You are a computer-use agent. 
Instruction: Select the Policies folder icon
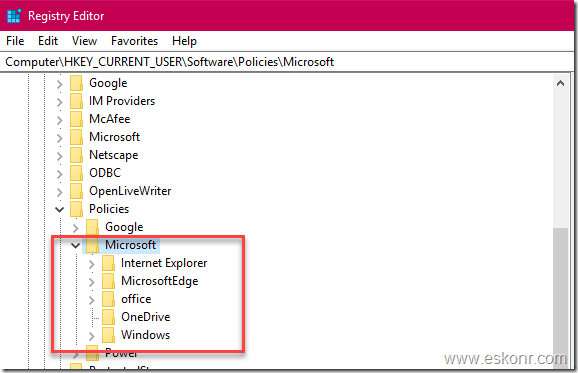point(76,209)
